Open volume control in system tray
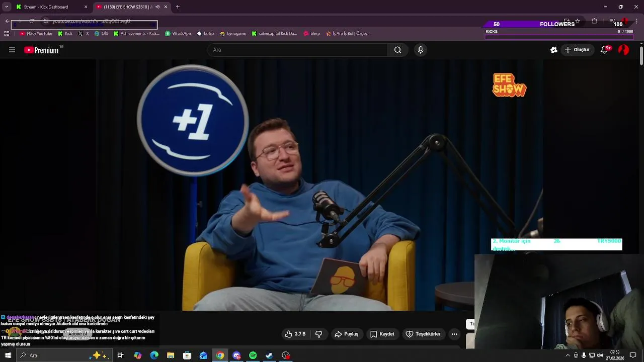This screenshot has height=362, width=644. (600, 355)
